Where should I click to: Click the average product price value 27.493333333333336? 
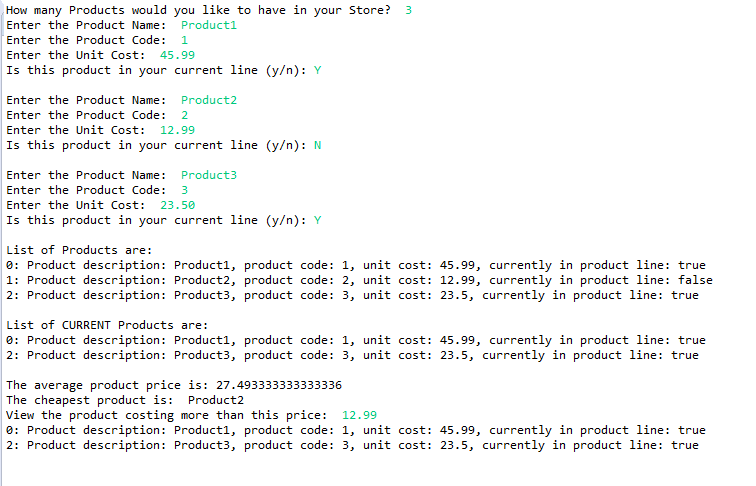[251, 385]
